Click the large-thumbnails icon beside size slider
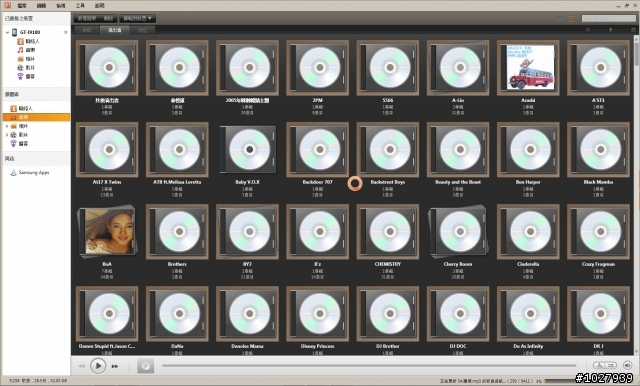The width and height of the screenshot is (640, 386). pos(633,30)
